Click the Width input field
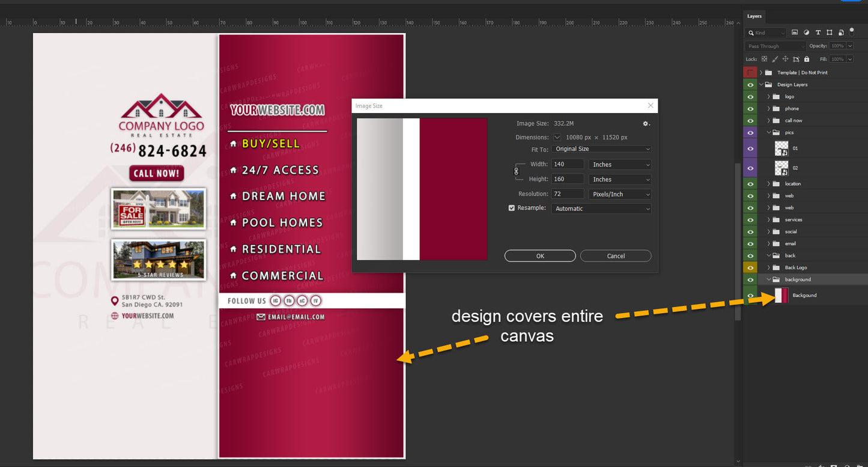The image size is (868, 467). click(x=568, y=164)
